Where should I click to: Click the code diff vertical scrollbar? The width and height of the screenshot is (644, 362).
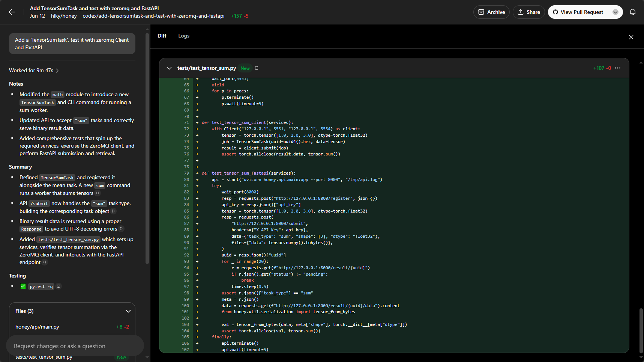[x=641, y=330]
